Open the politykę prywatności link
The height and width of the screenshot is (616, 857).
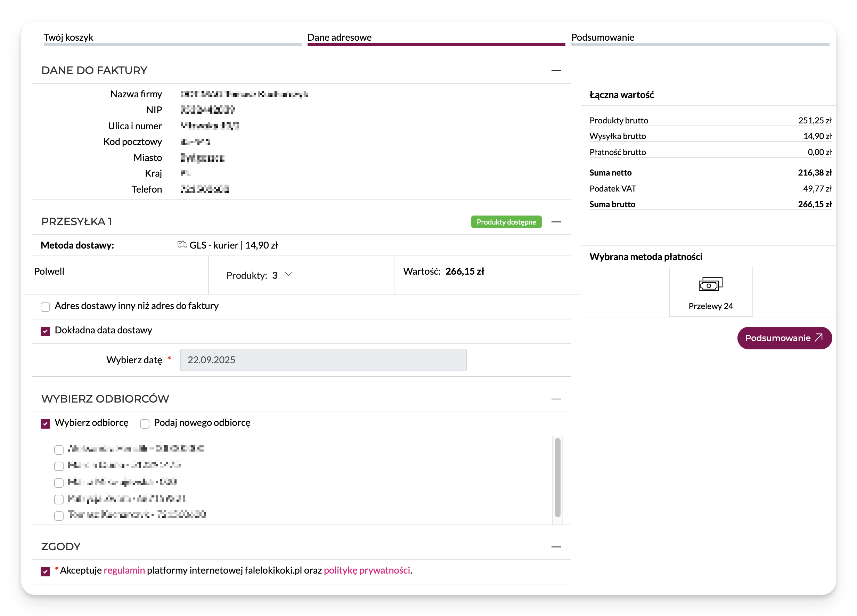click(367, 570)
